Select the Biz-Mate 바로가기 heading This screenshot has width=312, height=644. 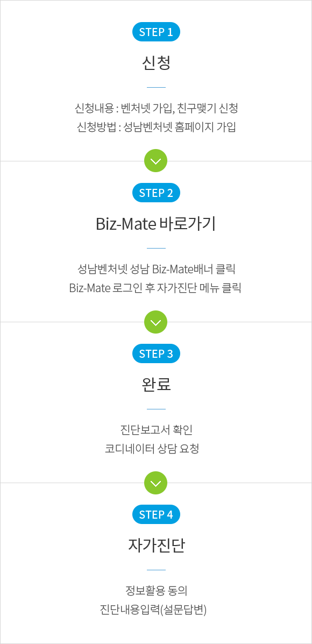pyautogui.click(x=156, y=224)
